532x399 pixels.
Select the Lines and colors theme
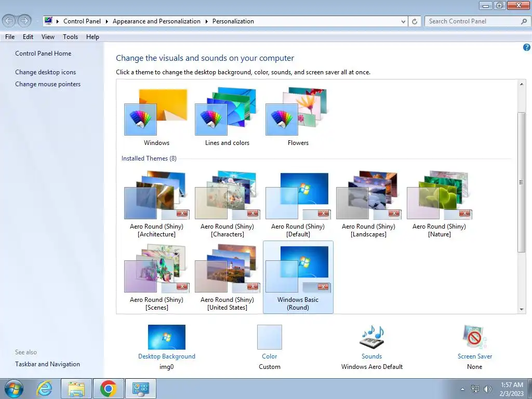227,117
